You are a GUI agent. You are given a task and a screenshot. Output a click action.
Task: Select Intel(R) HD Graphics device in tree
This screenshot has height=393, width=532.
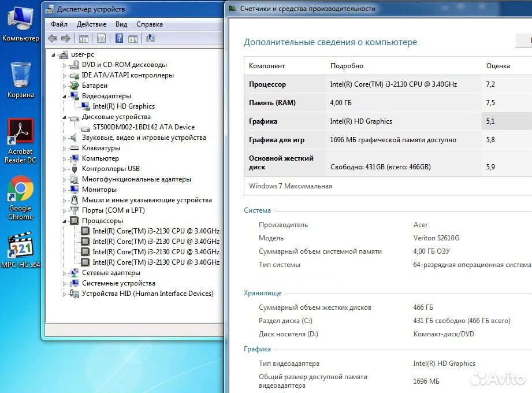pyautogui.click(x=124, y=106)
